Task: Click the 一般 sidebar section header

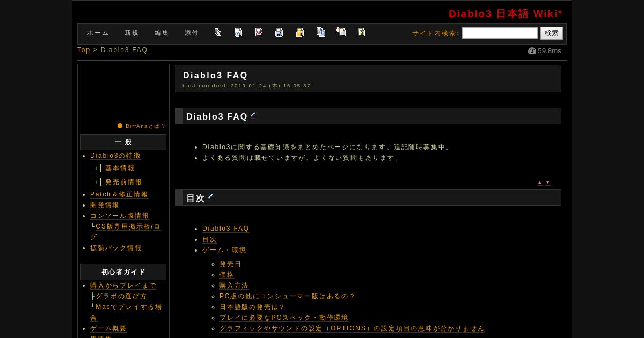Action: click(123, 142)
